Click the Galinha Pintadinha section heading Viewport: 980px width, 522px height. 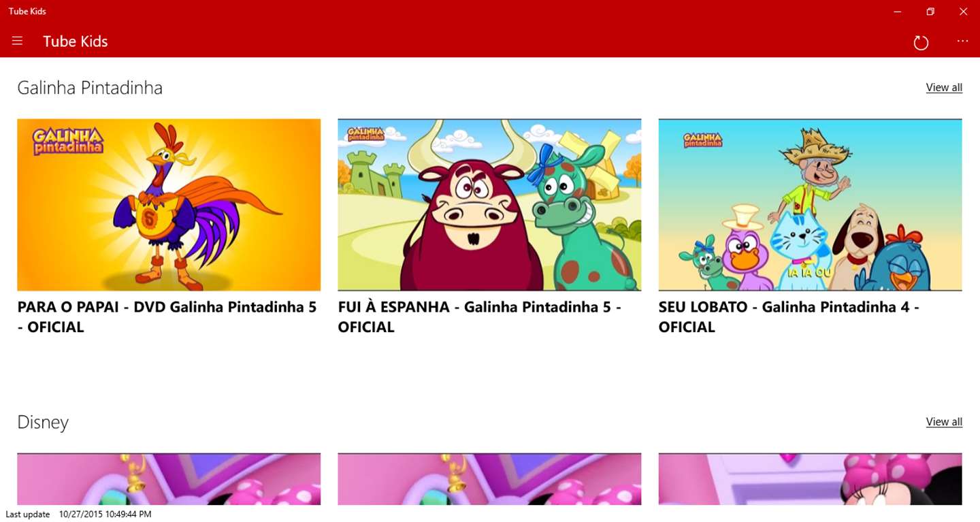click(90, 88)
